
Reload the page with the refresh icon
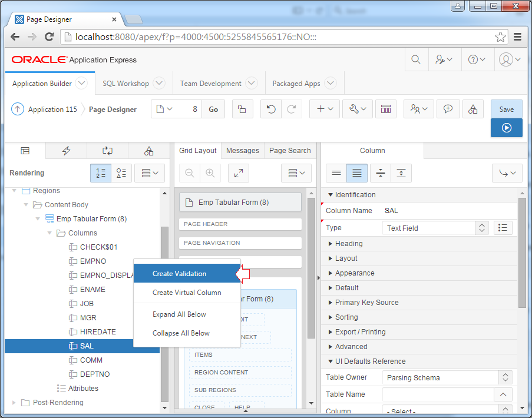click(x=49, y=37)
